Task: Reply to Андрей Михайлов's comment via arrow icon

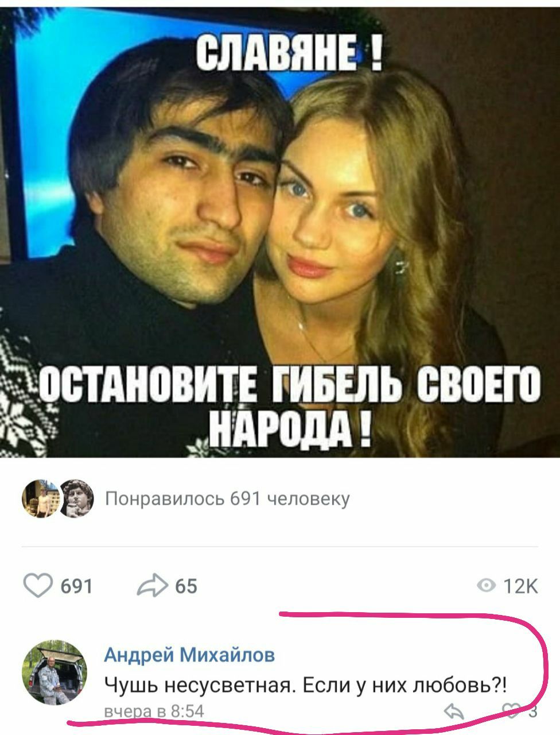Action: [x=454, y=712]
